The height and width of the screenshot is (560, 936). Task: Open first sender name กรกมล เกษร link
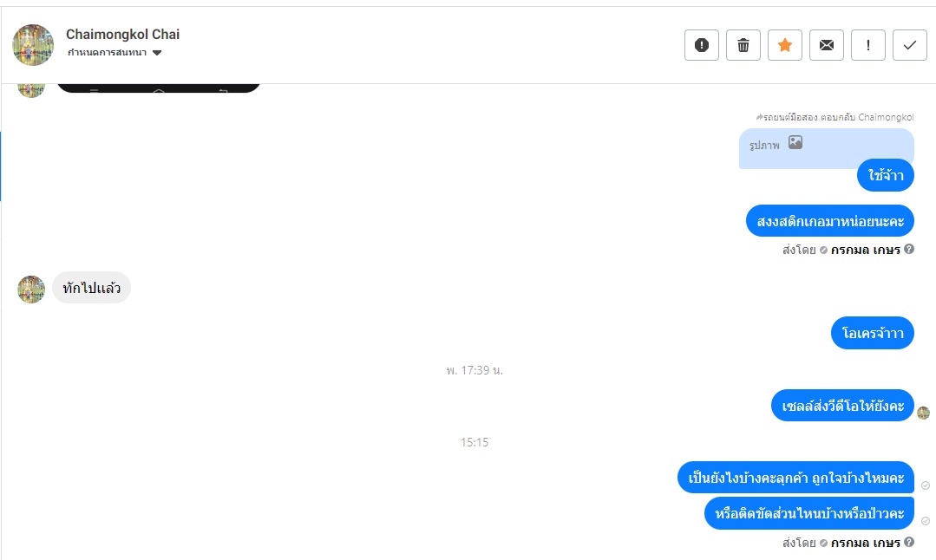865,250
